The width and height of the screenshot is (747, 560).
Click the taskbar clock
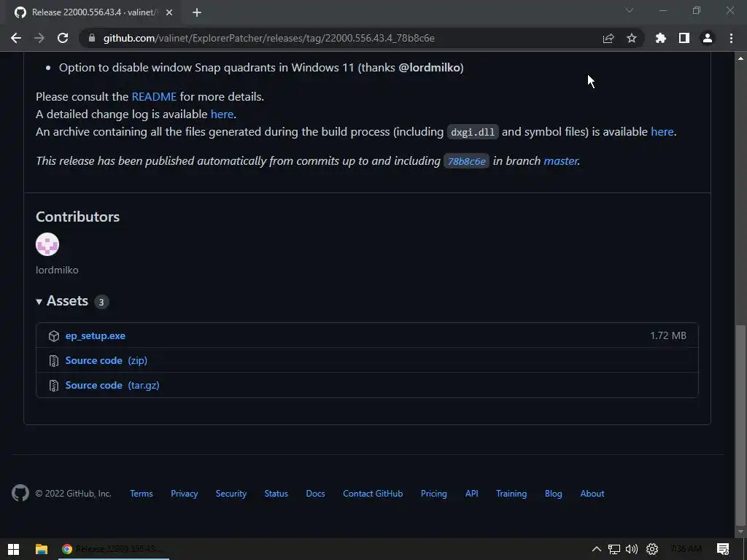686,549
